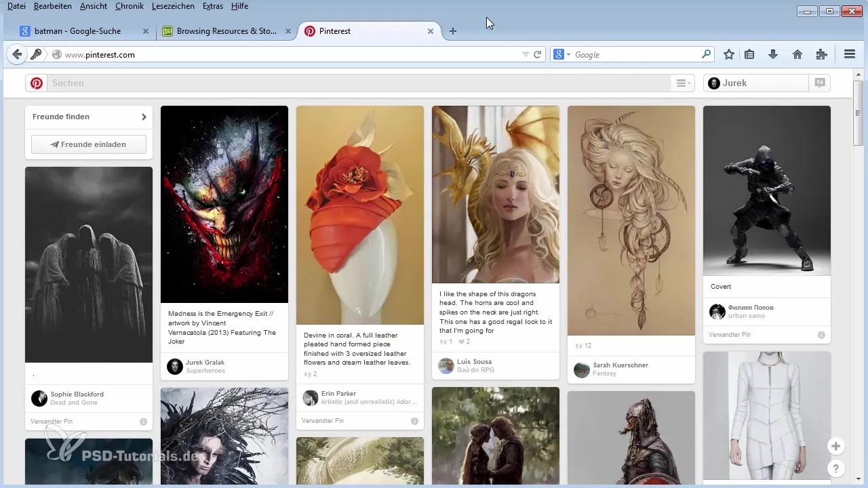
Task: Open the notifications speech bubble icon
Action: point(820,83)
